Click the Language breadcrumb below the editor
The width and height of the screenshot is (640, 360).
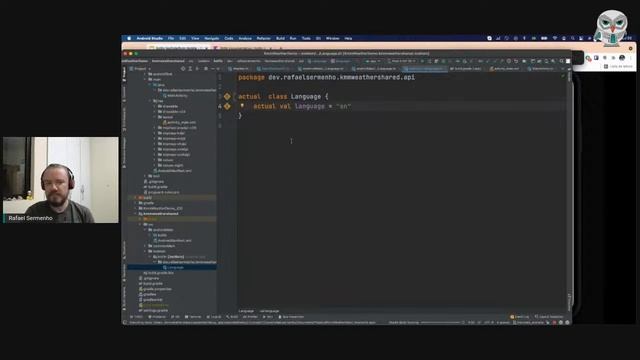[x=246, y=311]
